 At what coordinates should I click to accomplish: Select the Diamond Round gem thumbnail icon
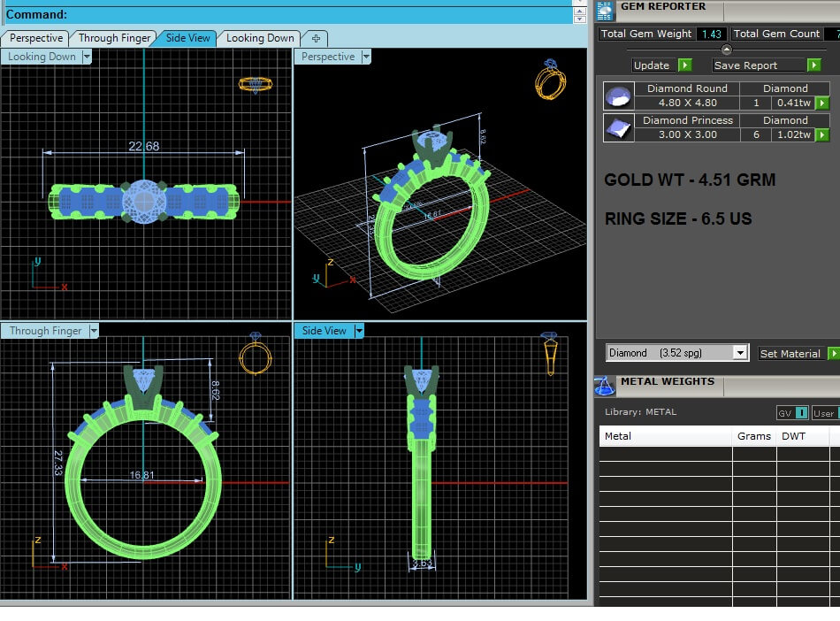(618, 96)
